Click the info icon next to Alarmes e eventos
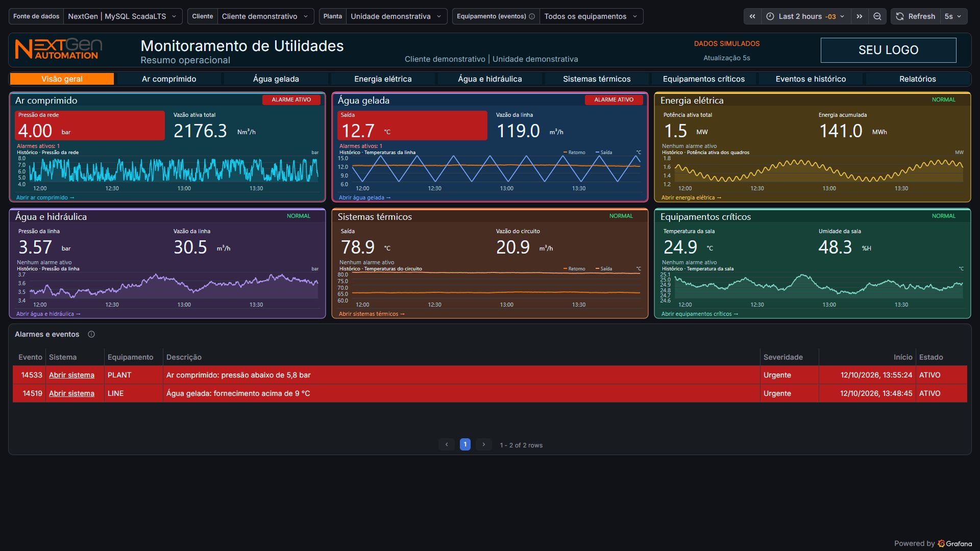 click(91, 334)
